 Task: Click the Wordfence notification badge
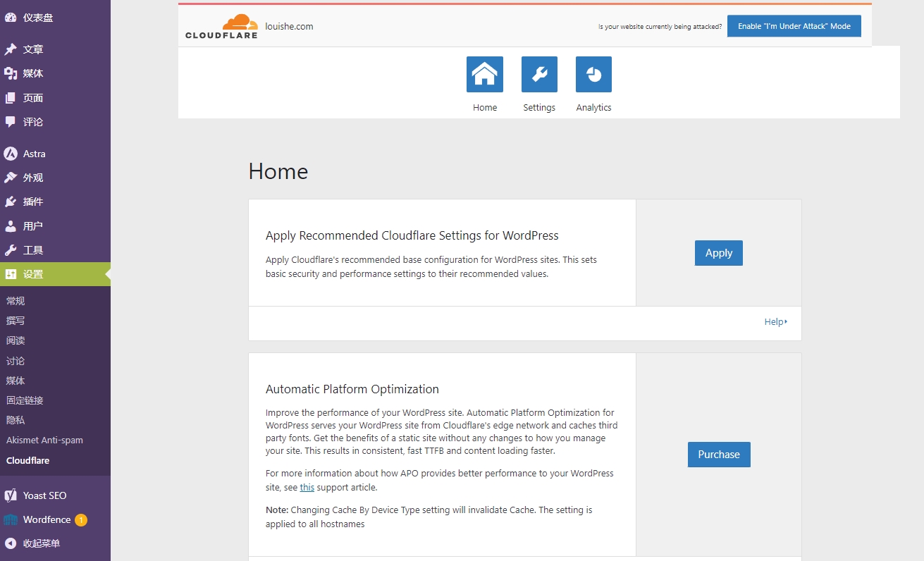coord(81,520)
